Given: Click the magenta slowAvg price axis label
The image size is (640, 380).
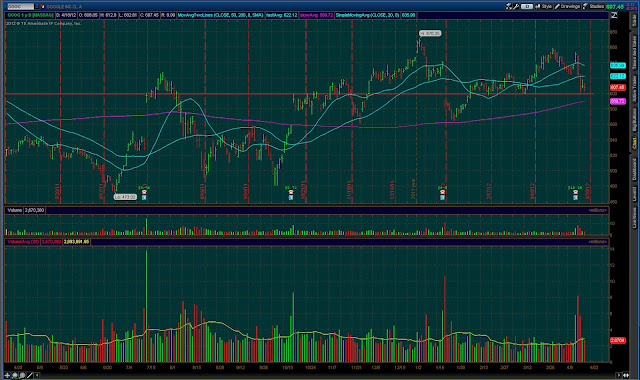Looking at the screenshot, I should [x=618, y=101].
